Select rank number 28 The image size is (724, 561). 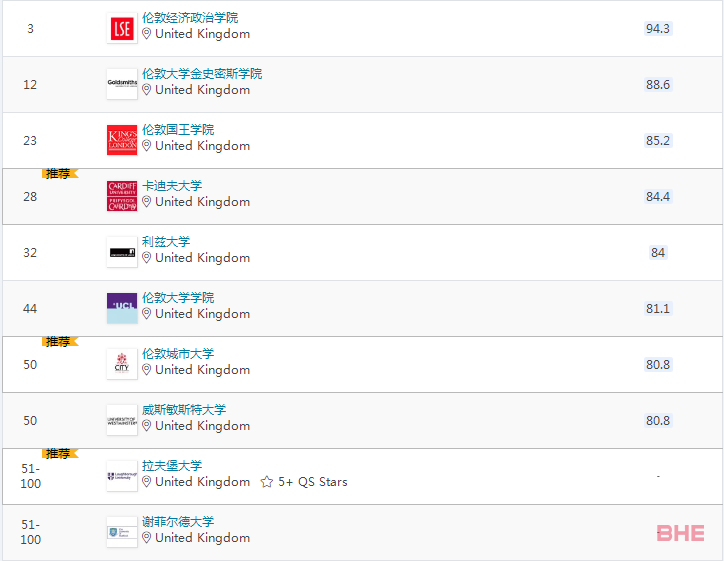coord(30,197)
